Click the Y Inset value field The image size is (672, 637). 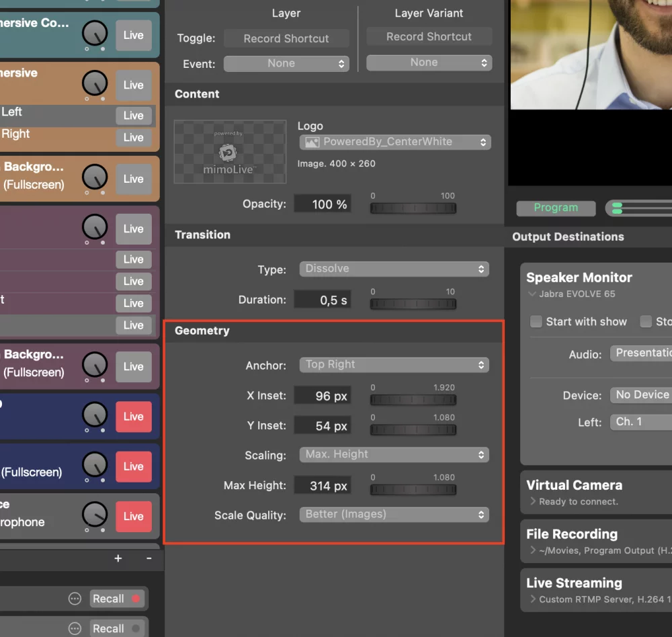click(x=323, y=425)
